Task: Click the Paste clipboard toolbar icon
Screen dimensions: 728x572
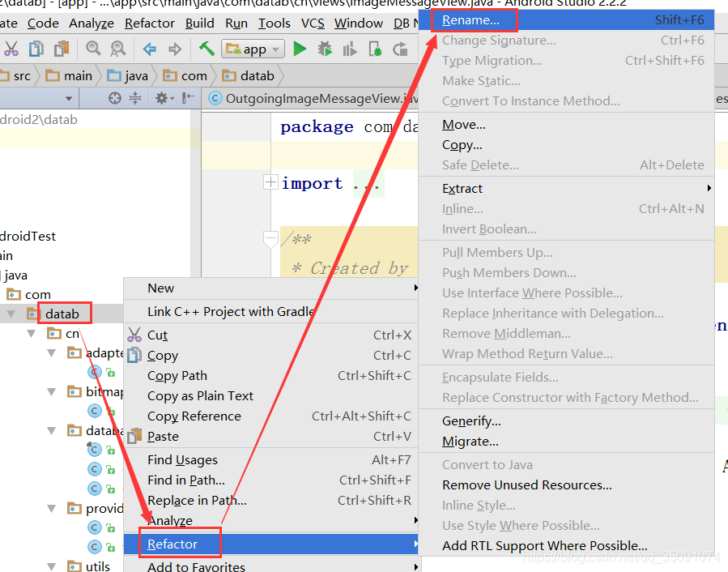Action: tap(62, 49)
